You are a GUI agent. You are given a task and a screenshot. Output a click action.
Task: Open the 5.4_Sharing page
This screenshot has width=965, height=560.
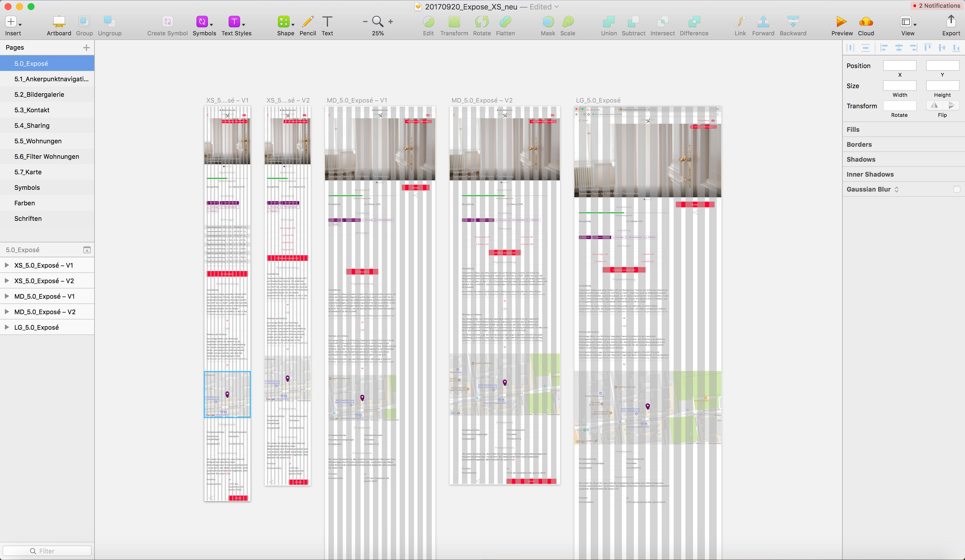47,125
